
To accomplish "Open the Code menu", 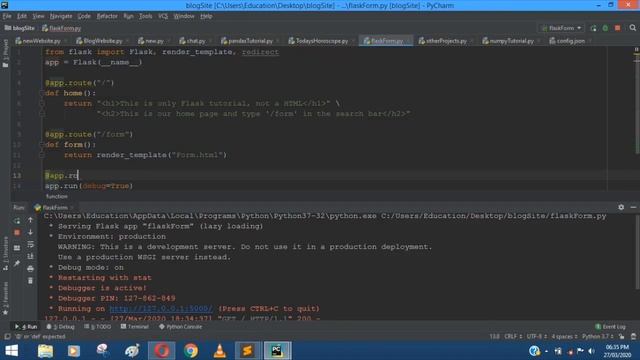I will click(x=84, y=16).
